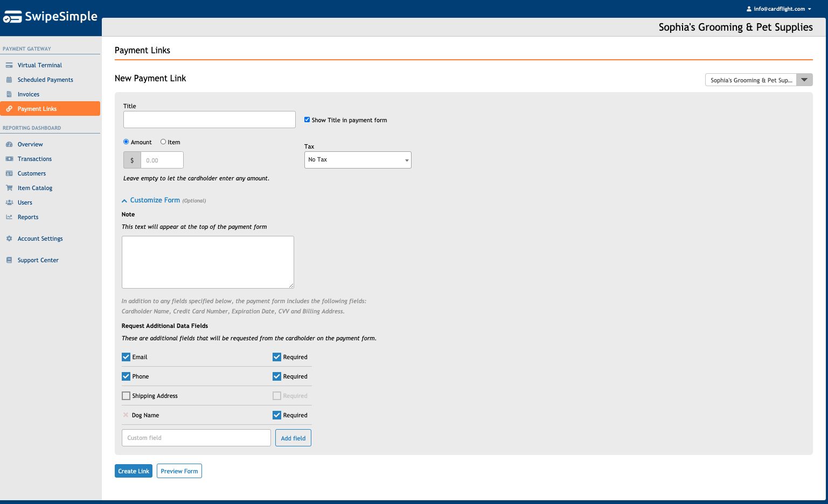Viewport: 828px width, 504px height.
Task: Click the dollar sign amount prefix
Action: [132, 160]
